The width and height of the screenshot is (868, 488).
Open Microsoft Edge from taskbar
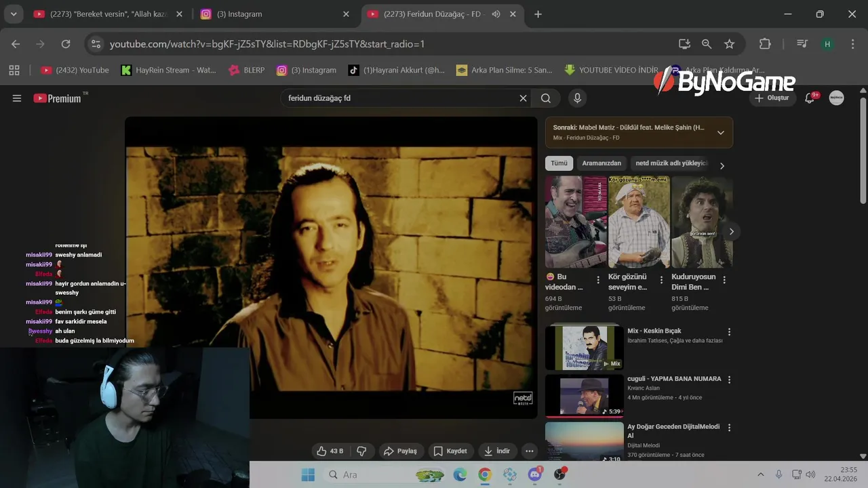pos(460,474)
